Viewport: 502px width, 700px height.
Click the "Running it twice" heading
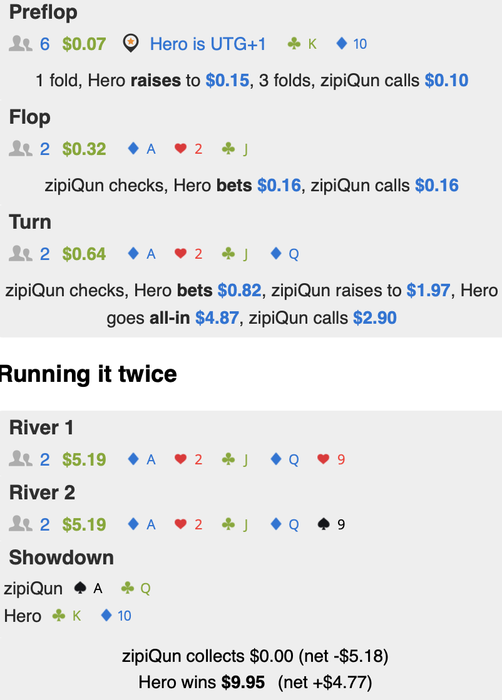pyautogui.click(x=88, y=374)
